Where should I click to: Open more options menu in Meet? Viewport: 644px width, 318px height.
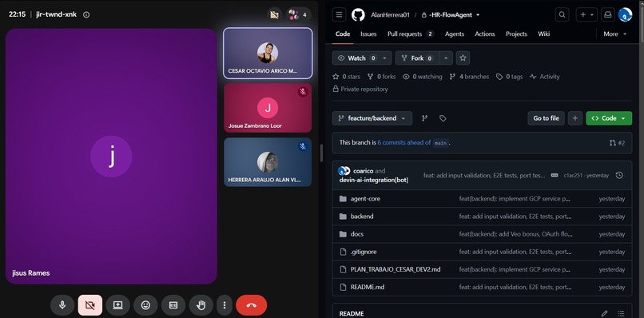(x=225, y=305)
